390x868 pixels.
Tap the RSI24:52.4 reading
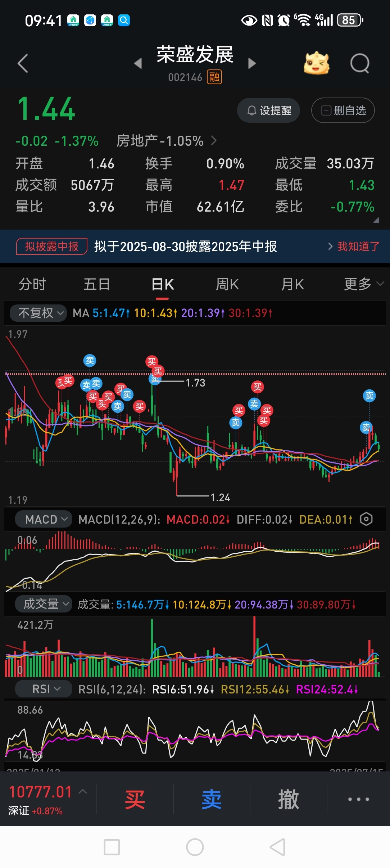327,690
